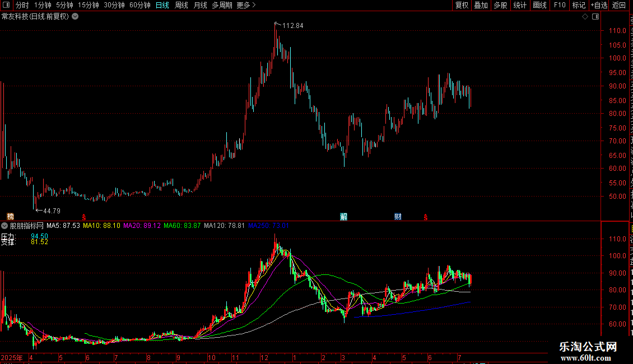Open F10 company info

(x=560, y=5)
